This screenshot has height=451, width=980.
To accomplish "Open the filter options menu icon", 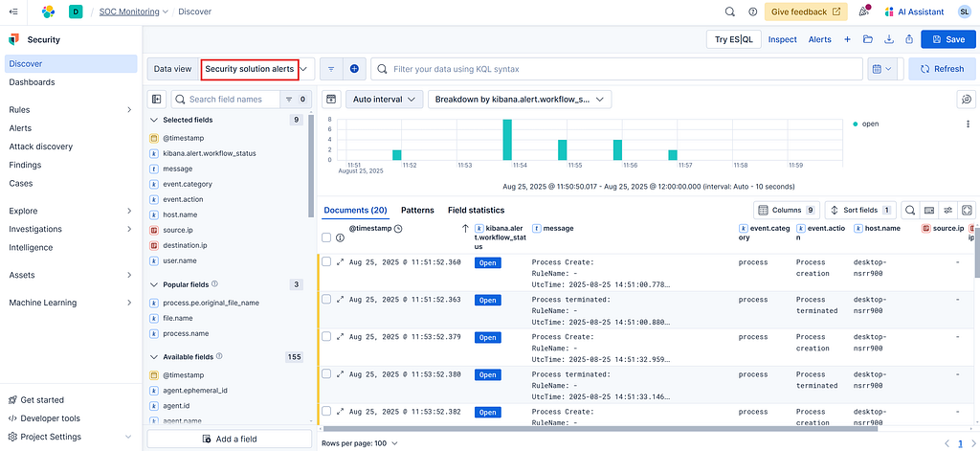I will click(x=331, y=69).
